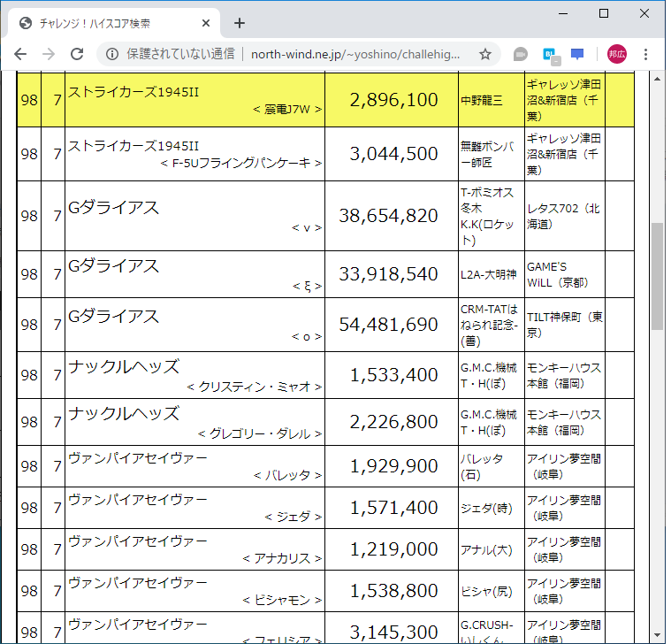Select score 3,044,500
Screen dimensions: 671x644
coord(393,154)
